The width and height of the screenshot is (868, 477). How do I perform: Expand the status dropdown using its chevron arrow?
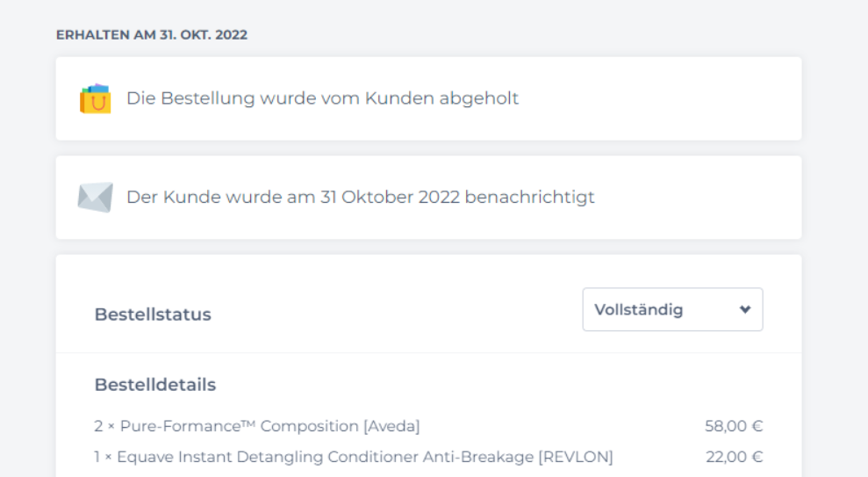tap(744, 309)
